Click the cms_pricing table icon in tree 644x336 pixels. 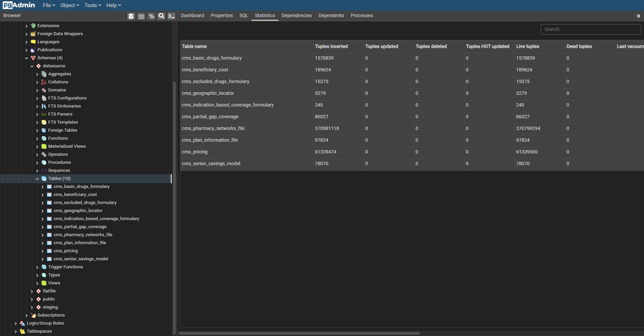click(x=49, y=251)
